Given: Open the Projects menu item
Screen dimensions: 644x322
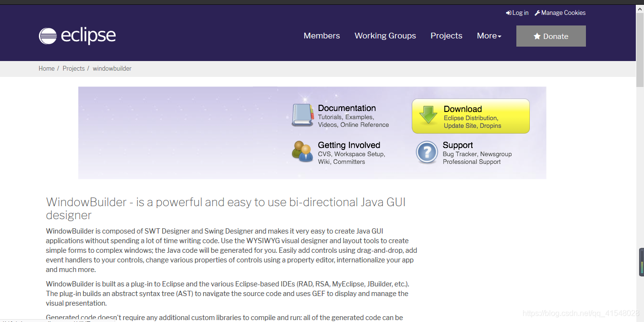Looking at the screenshot, I should tap(446, 36).
